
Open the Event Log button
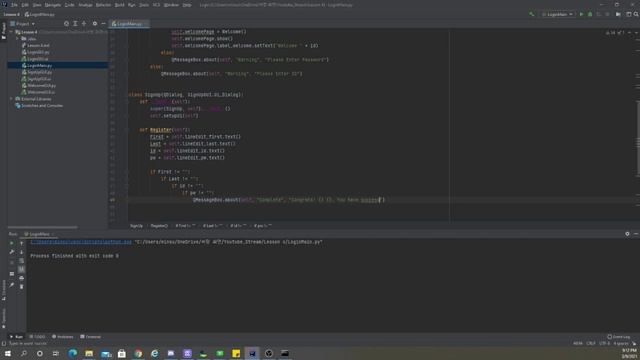click(x=619, y=337)
